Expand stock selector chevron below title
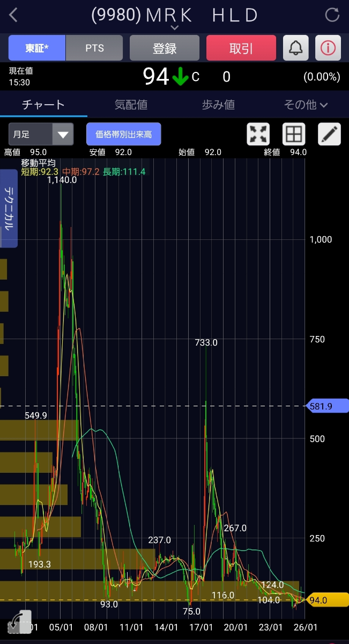Screen dimensions: 349x644 (174, 27)
